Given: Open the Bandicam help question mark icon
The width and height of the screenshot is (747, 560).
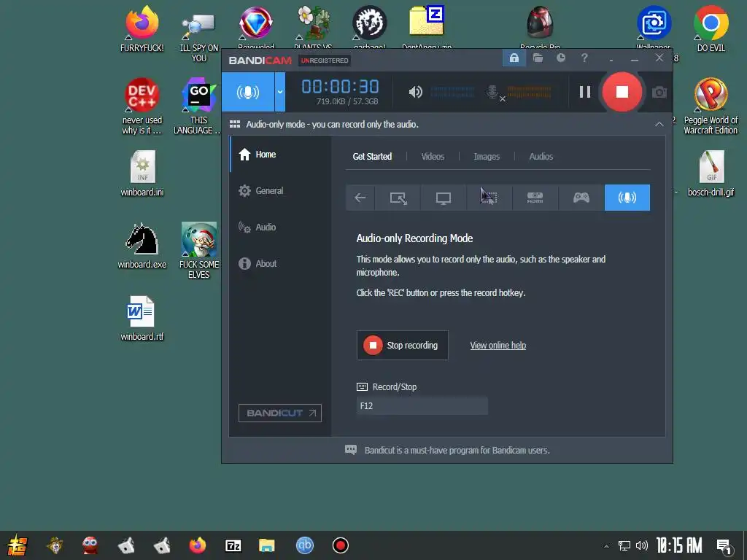Looking at the screenshot, I should (584, 58).
